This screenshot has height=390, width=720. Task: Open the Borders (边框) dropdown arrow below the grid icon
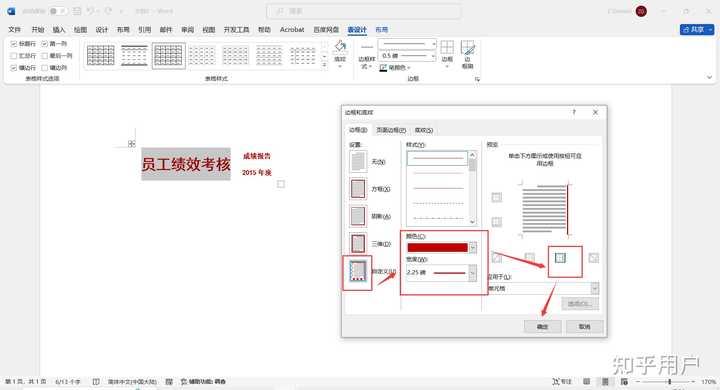447,67
